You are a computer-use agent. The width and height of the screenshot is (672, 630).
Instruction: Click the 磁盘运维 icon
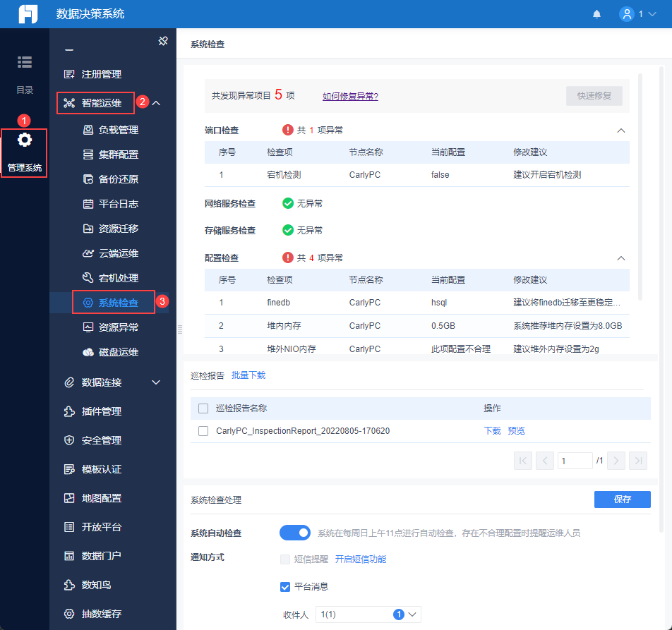click(x=88, y=353)
